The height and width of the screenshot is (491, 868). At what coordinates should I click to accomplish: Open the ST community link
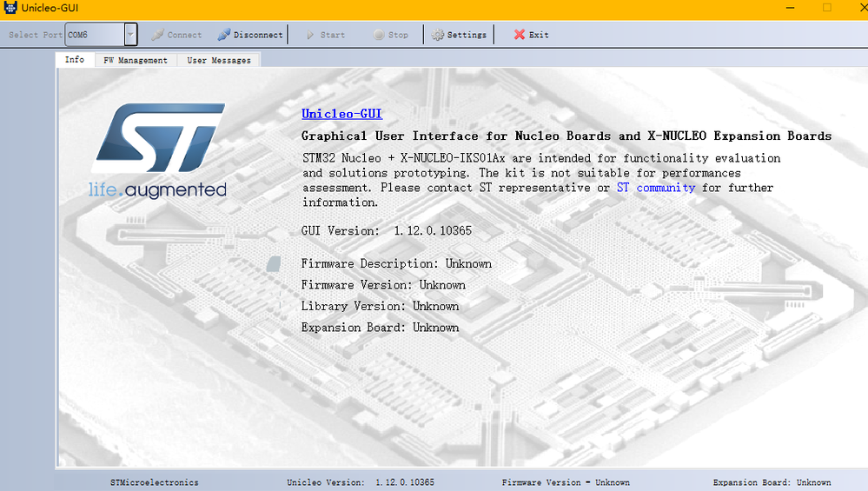656,188
